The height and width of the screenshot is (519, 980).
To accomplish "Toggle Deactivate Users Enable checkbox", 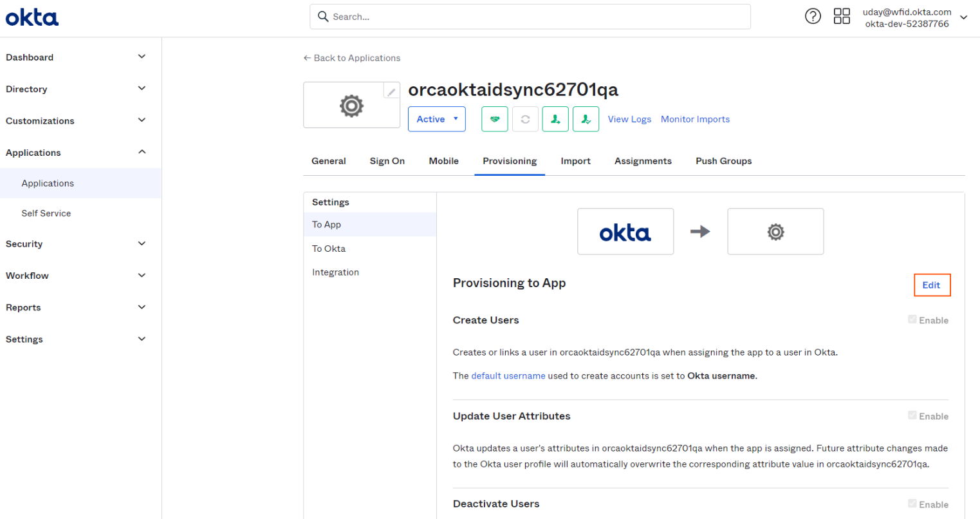I will click(912, 504).
